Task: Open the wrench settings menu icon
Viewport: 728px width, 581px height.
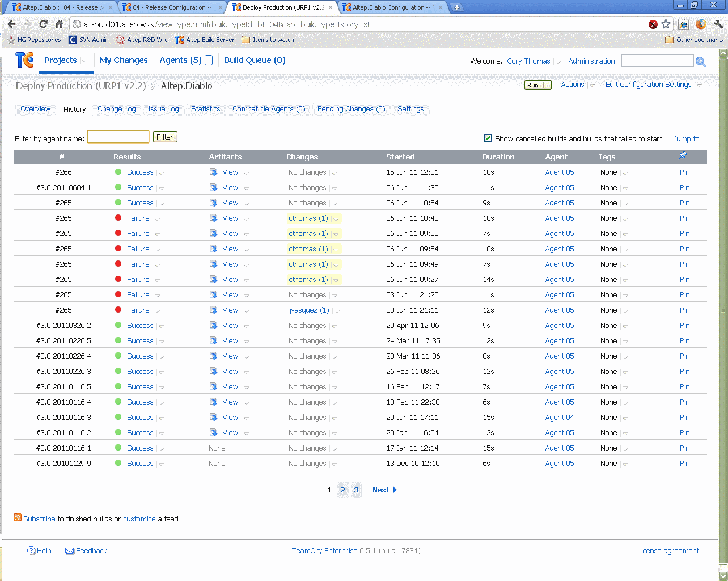Action: 718,24
